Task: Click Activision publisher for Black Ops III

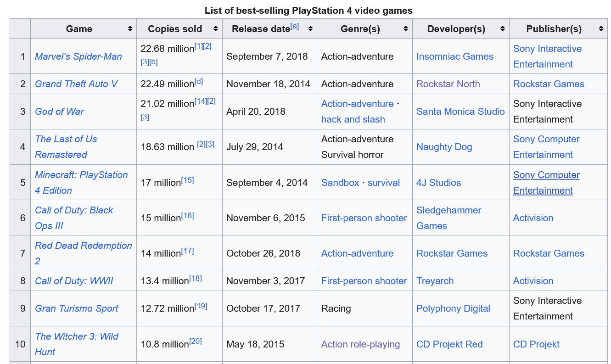Action: click(x=533, y=218)
